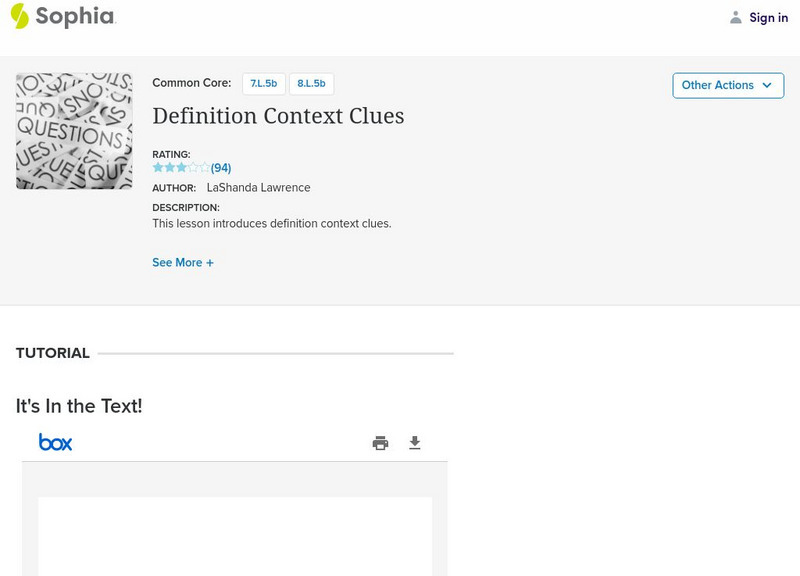Print the document using the printer icon
800x576 pixels.
[380, 443]
